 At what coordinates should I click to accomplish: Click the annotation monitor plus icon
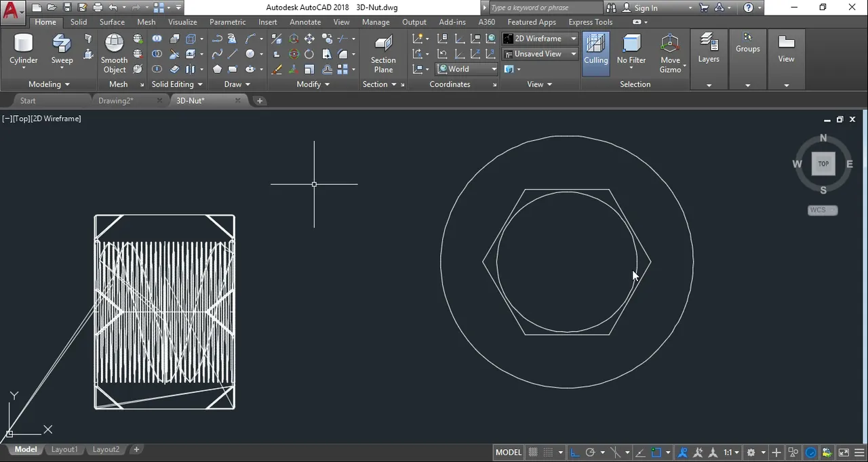[776, 453]
